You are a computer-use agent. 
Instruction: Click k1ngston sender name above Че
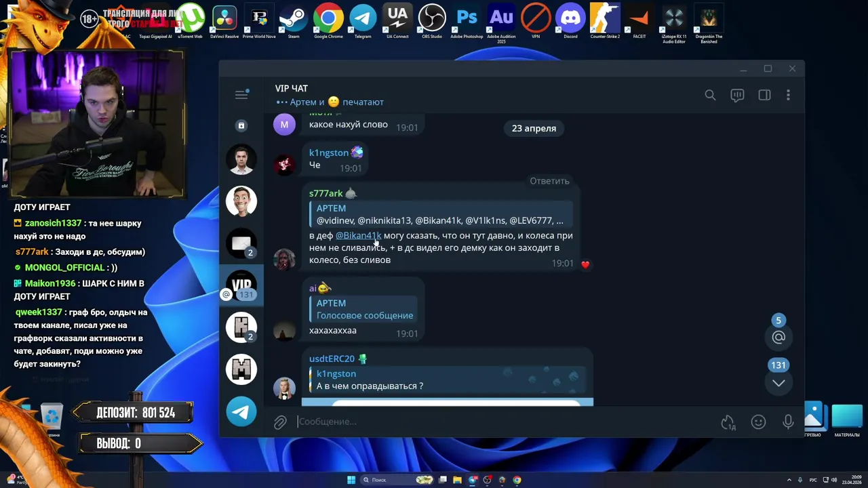point(329,152)
